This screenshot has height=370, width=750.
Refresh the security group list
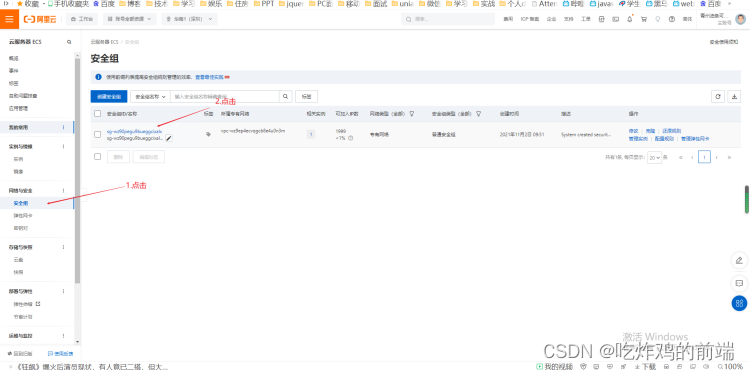click(x=717, y=96)
